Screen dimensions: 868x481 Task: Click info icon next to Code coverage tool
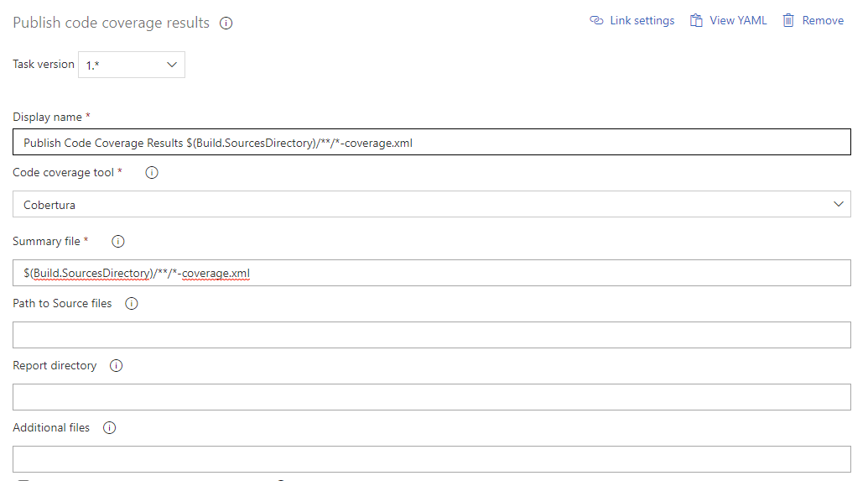point(152,173)
